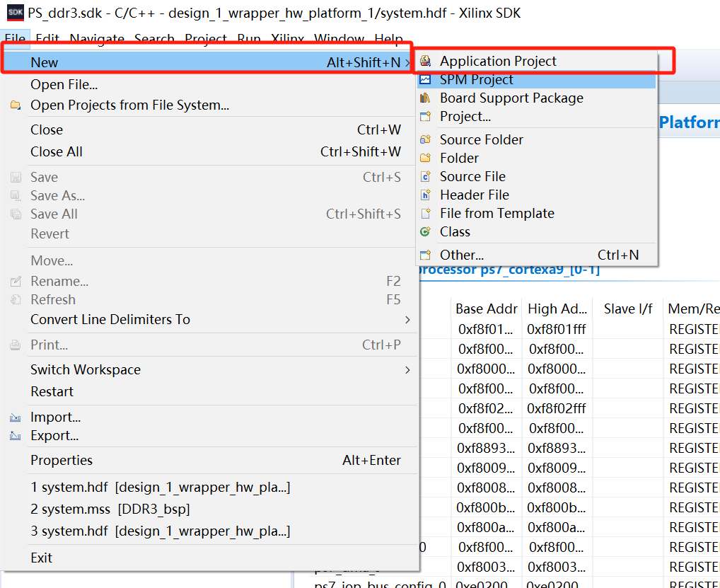Click the Import icon in File menu
720x588 pixels.
(x=16, y=417)
